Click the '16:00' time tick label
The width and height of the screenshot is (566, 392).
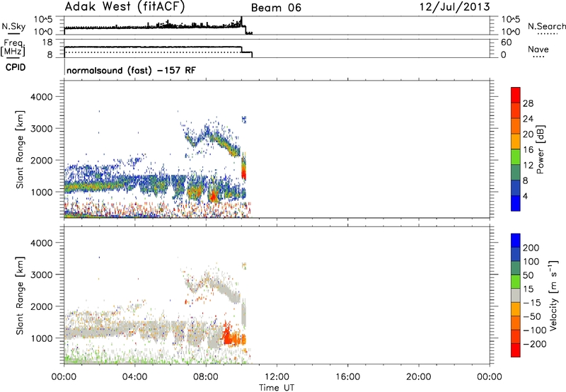[x=347, y=377]
